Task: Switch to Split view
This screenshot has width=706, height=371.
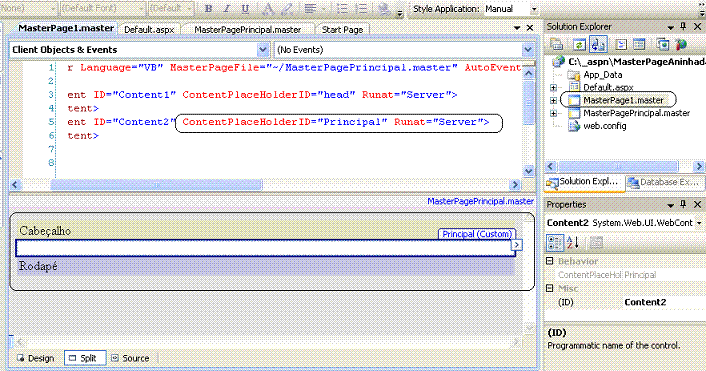Action: tap(85, 358)
